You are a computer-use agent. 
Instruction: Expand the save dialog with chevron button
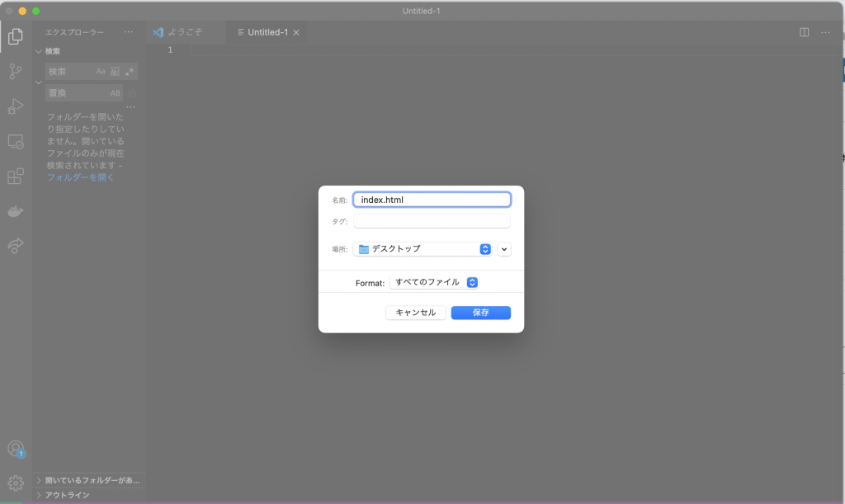click(x=504, y=249)
